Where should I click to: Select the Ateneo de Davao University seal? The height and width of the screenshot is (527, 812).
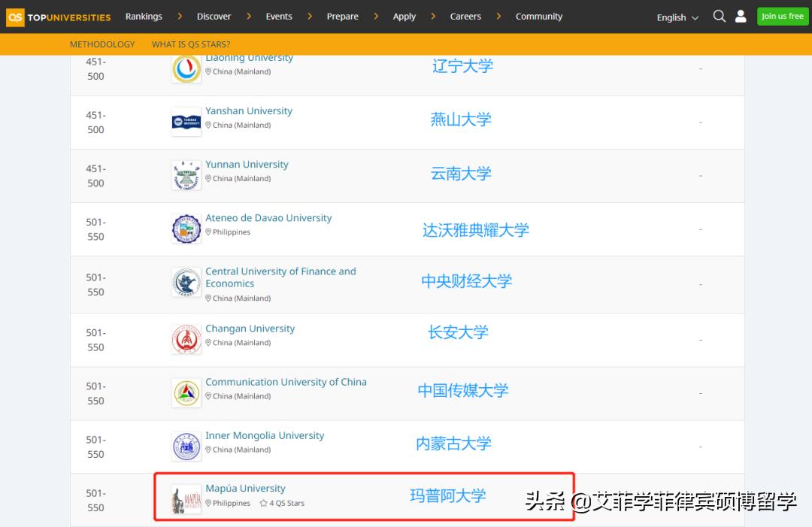pos(186,229)
